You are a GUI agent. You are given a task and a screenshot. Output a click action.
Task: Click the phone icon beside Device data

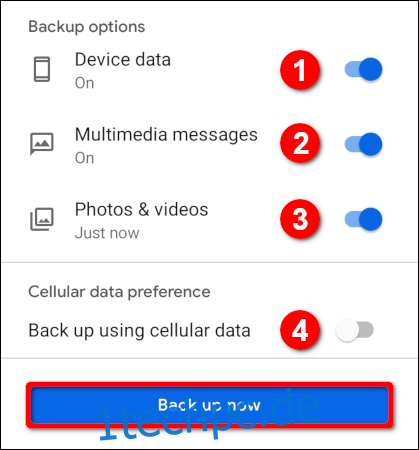pos(42,69)
